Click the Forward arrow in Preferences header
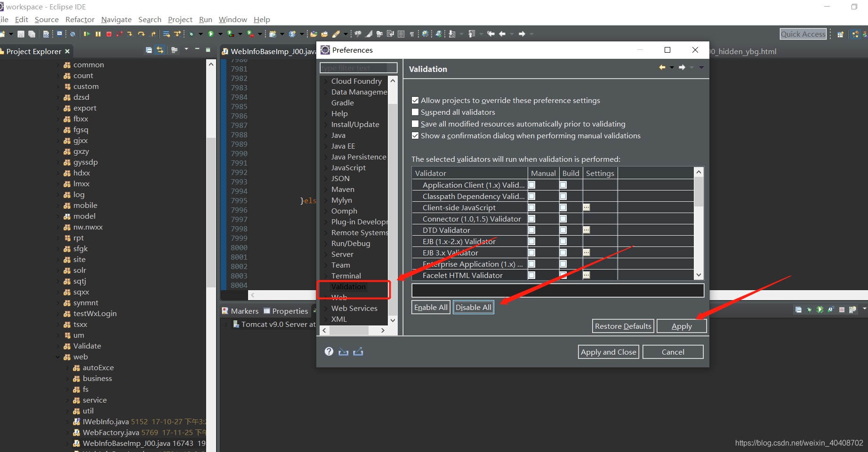 tap(682, 67)
